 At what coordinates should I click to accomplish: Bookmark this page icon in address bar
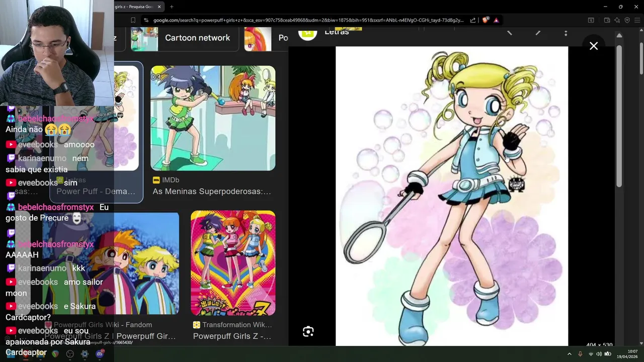pyautogui.click(x=133, y=20)
